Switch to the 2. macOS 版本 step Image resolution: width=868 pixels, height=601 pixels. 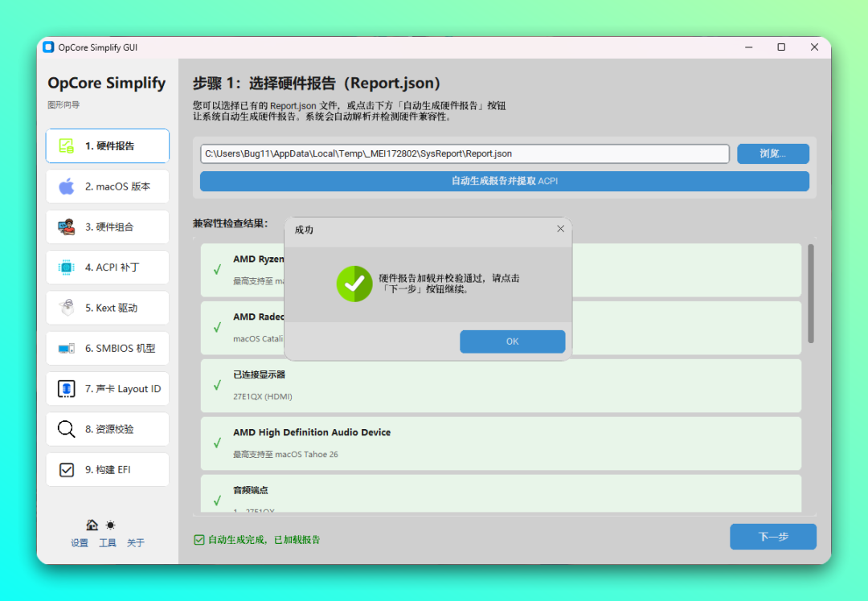click(x=107, y=186)
